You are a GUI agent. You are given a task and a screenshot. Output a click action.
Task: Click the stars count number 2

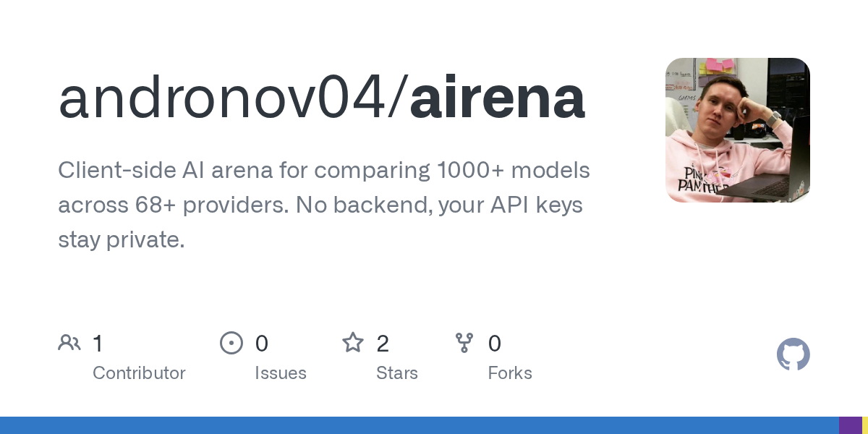(383, 344)
